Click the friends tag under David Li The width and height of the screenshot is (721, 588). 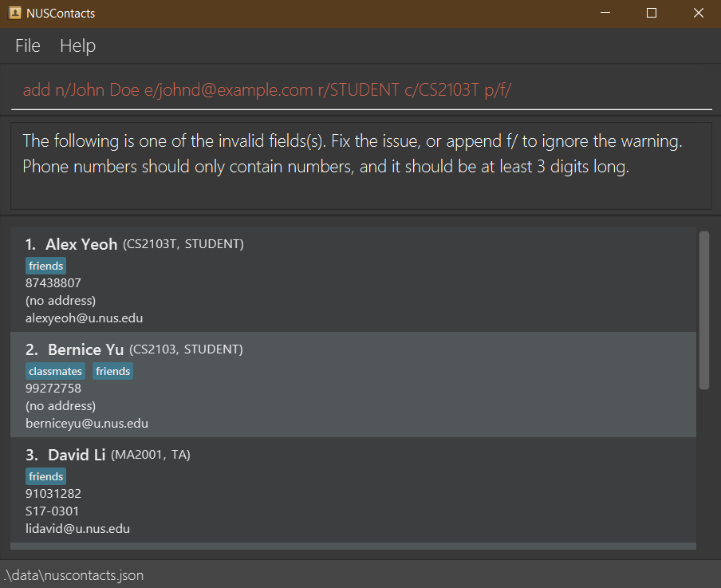46,476
